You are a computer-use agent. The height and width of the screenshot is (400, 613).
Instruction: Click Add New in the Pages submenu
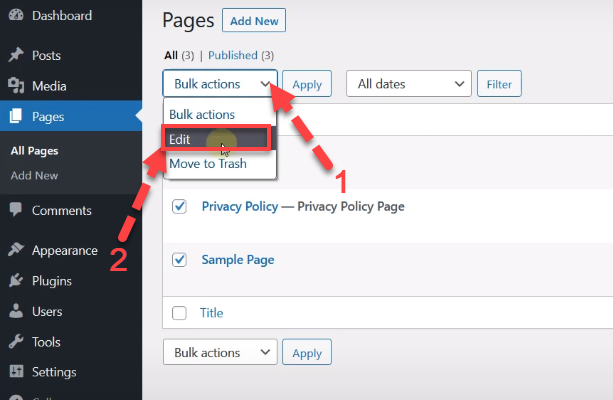pos(34,176)
